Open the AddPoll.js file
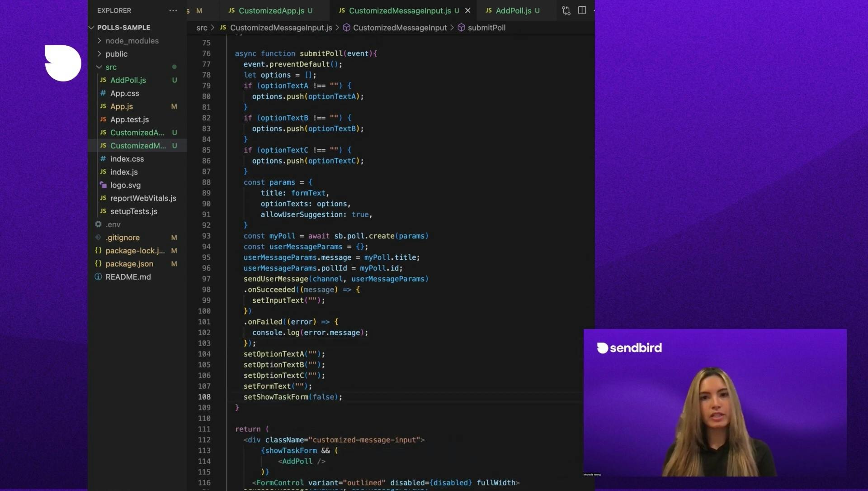The image size is (868, 491). (127, 79)
